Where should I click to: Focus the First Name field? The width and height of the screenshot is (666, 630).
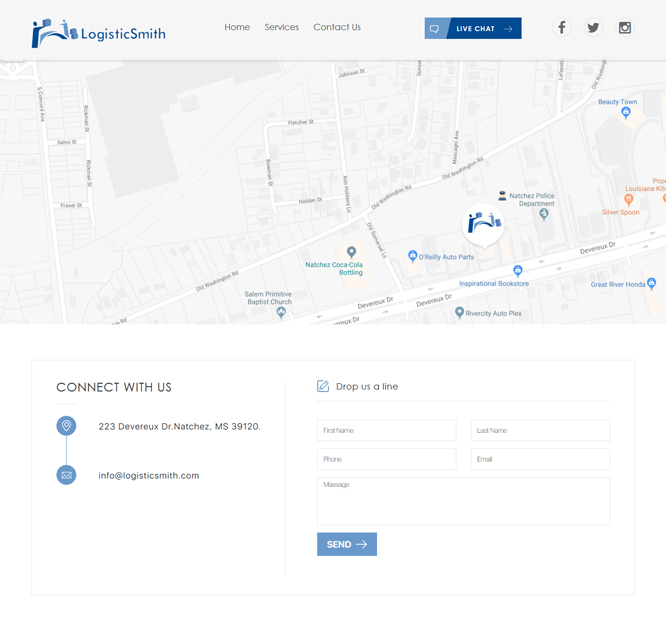pyautogui.click(x=386, y=430)
